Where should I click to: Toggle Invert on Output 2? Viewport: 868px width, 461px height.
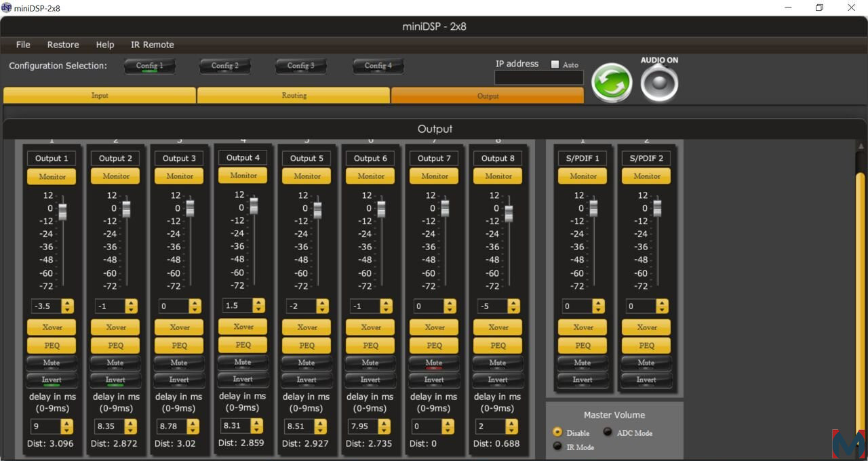[116, 380]
